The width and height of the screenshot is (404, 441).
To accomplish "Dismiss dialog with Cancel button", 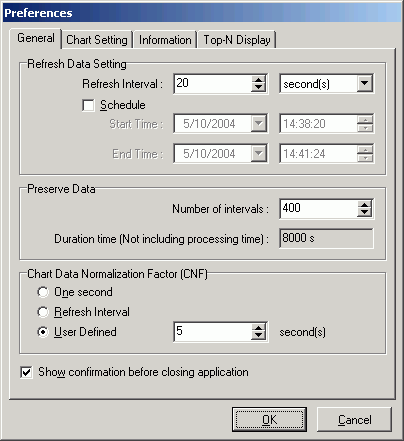I will pos(354,420).
